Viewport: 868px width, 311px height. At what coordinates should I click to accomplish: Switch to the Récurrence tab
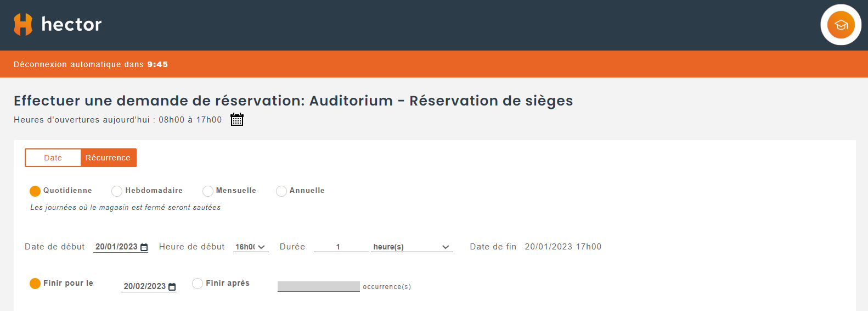click(x=108, y=158)
